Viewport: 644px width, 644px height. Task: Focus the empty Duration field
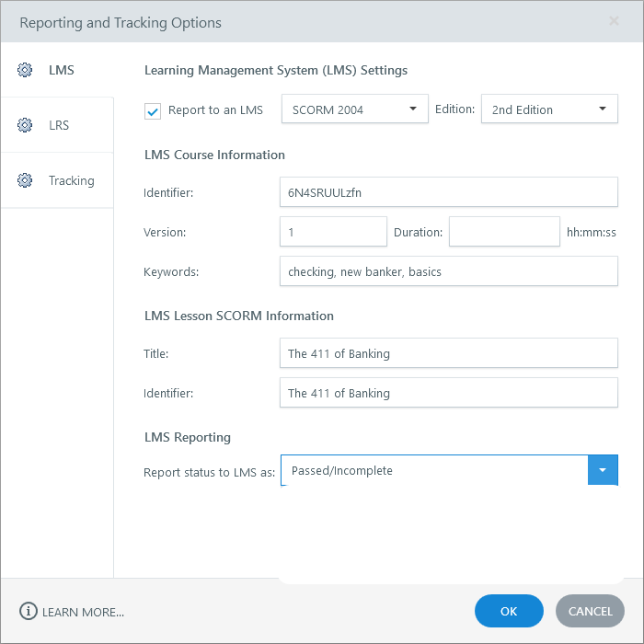click(503, 233)
